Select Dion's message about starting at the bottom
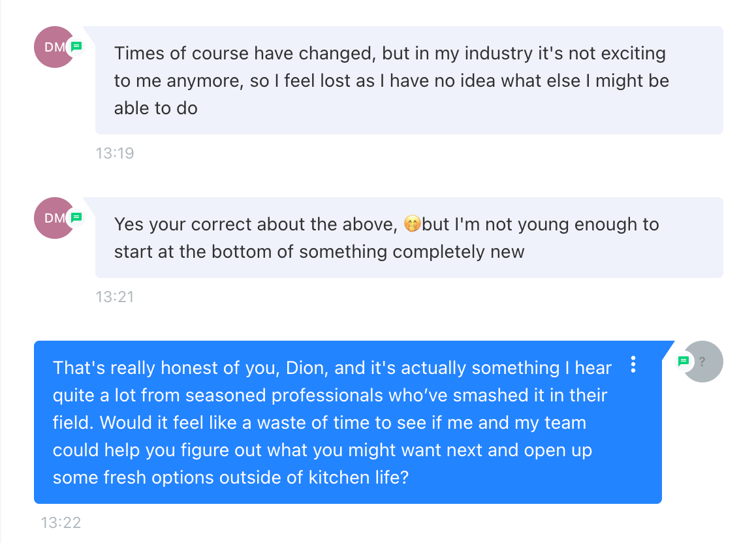Viewport: 756px width, 543px height. pyautogui.click(x=385, y=238)
